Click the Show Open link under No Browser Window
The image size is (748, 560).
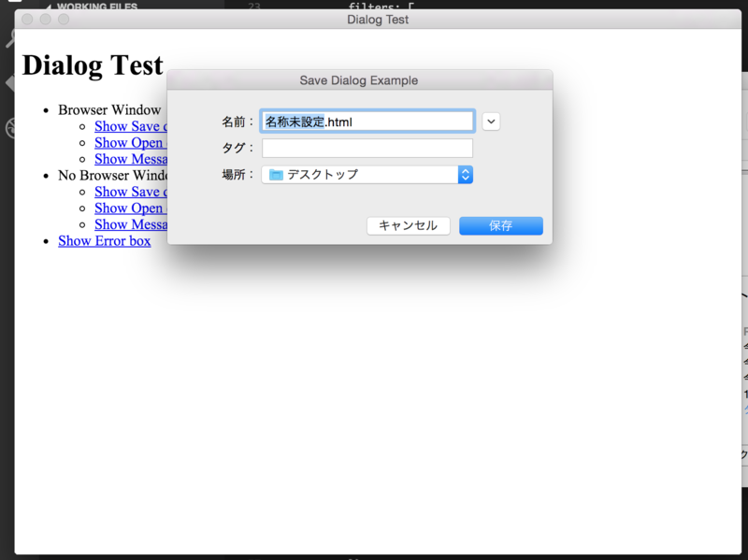pyautogui.click(x=131, y=208)
